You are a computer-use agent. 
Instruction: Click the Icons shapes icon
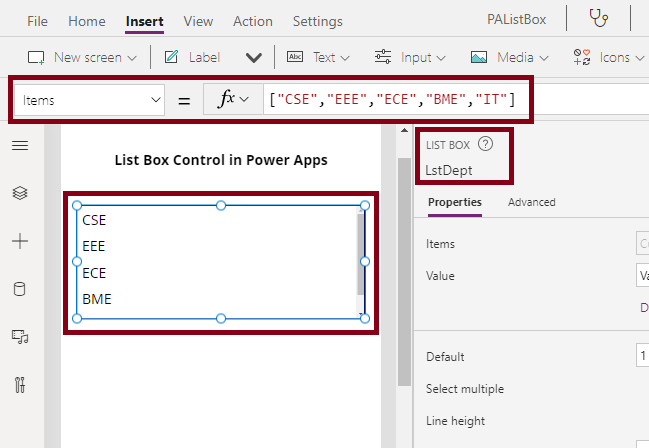(x=582, y=57)
